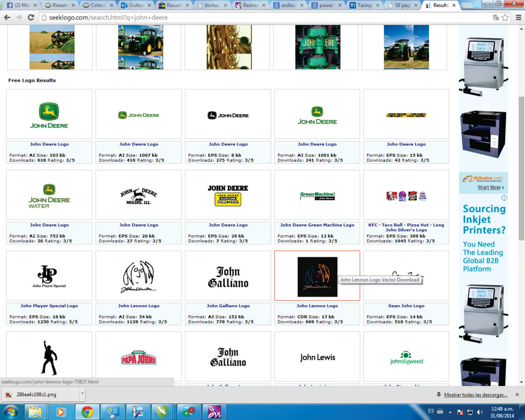Close the Results tab
Viewport: 525px width, 420px height.
point(454,5)
